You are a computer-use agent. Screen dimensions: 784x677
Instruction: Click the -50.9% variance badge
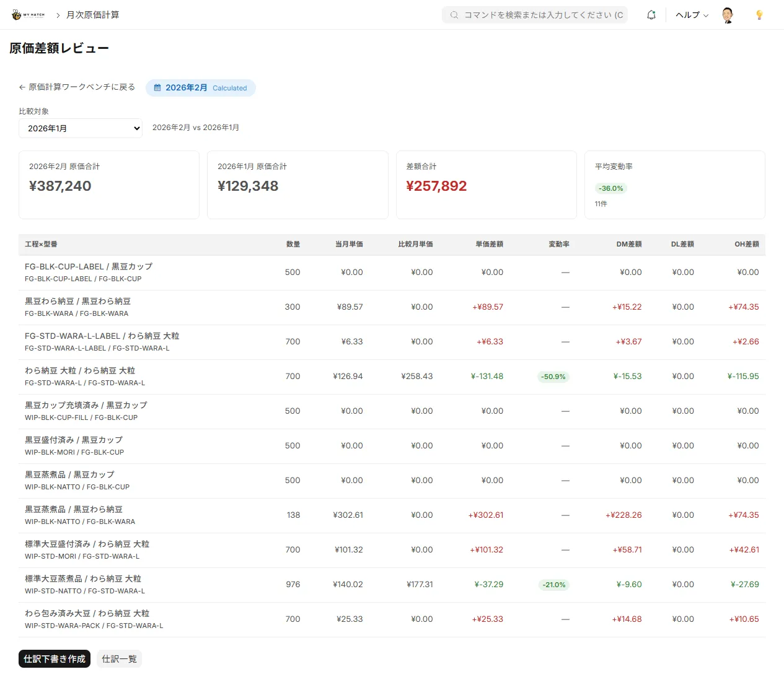point(553,377)
